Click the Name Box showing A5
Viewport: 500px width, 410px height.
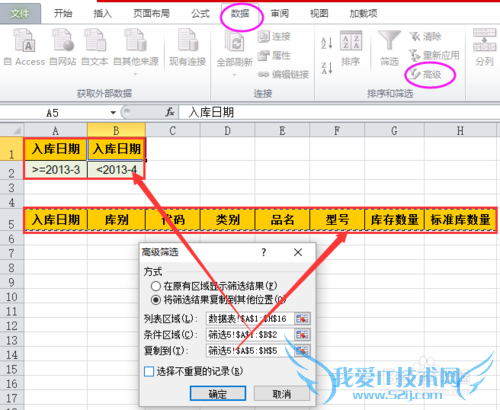coord(53,113)
